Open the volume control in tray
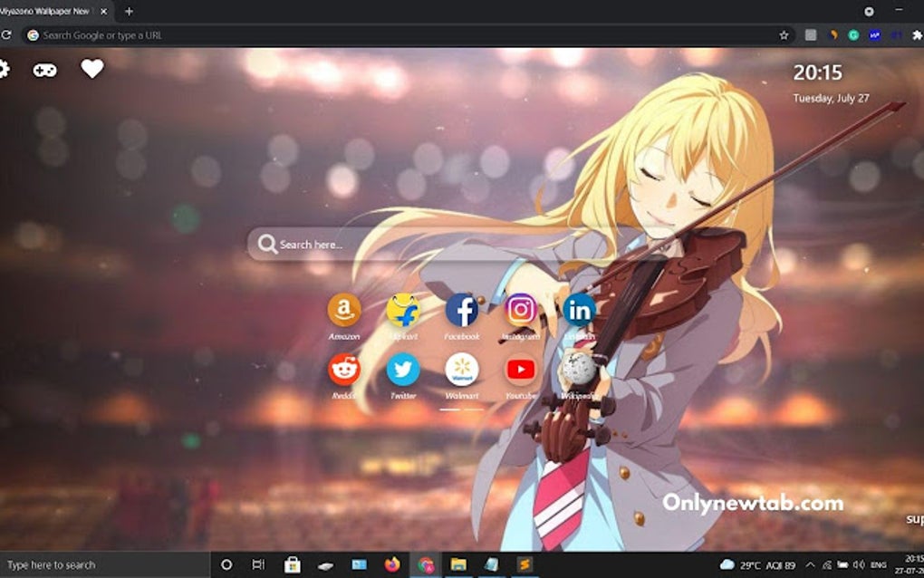 pos(859,565)
